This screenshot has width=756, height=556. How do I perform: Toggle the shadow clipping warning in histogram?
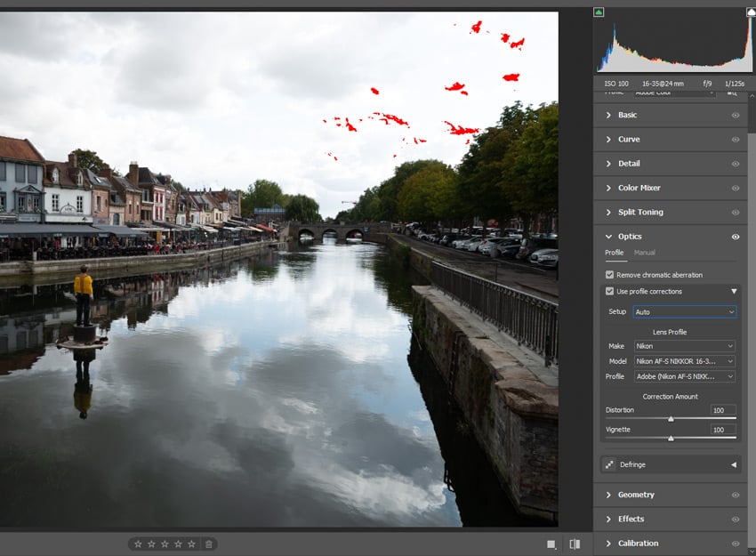point(599,12)
